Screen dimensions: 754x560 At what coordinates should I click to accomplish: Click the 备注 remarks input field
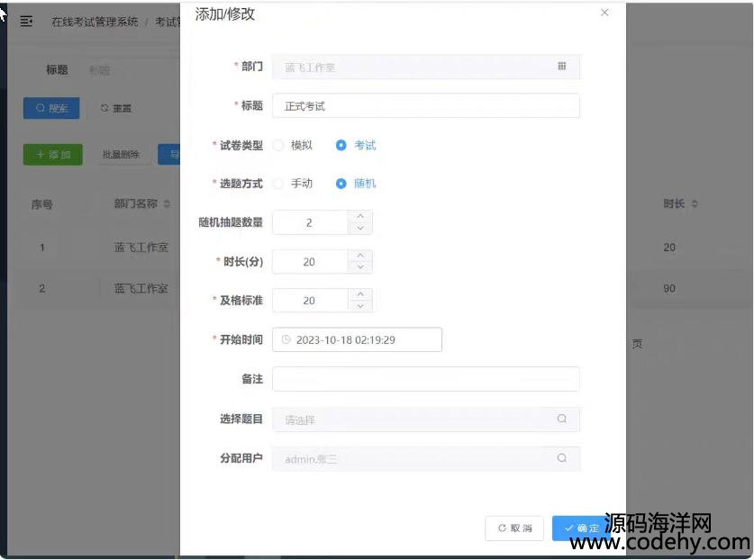tap(425, 379)
